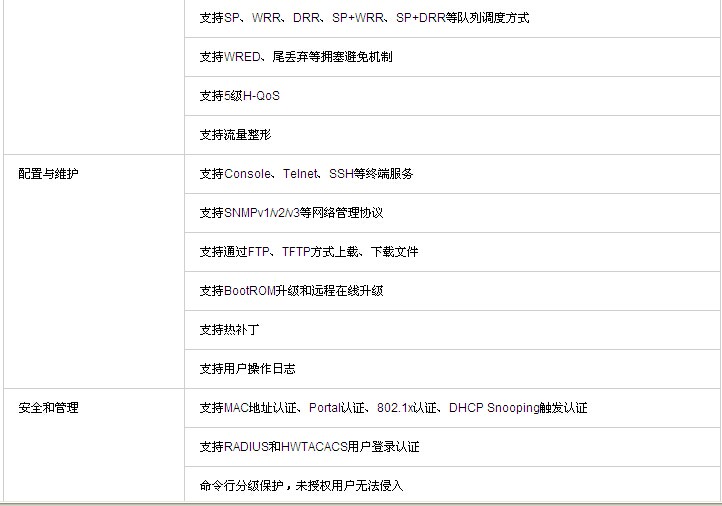722x506 pixels.
Task: Click the Console、Telnet、SSH terminal services row
Action: point(306,174)
